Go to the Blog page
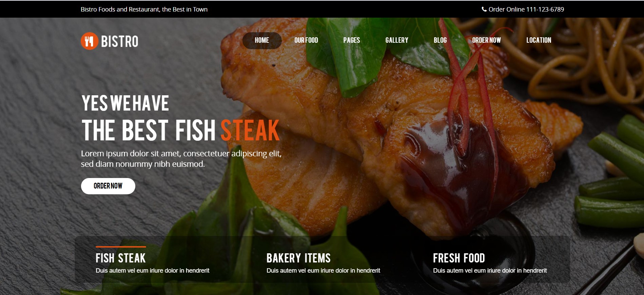The image size is (644, 295). point(440,40)
